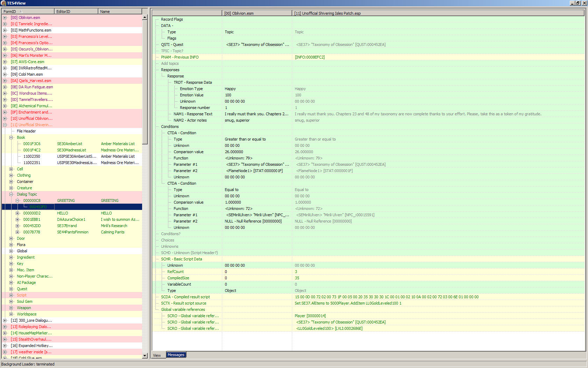The width and height of the screenshot is (588, 368).
Task: Expand the HELLO 000000D2 topic
Action: pos(17,213)
